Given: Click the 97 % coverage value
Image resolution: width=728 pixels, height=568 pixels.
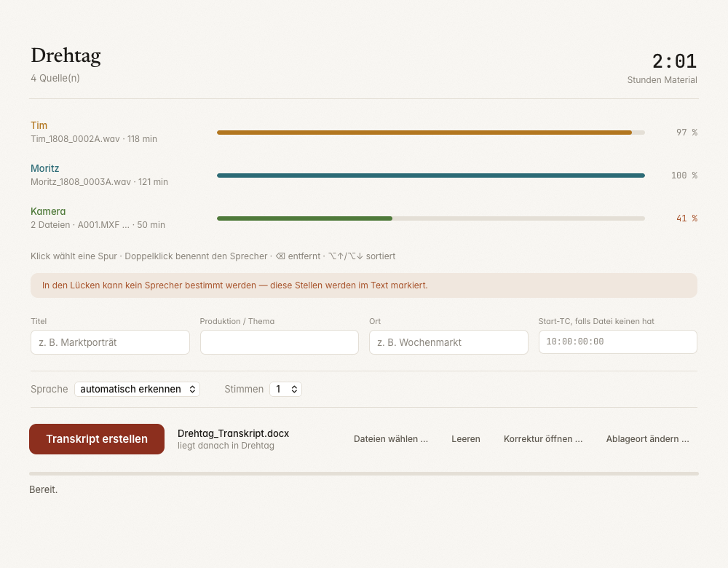Looking at the screenshot, I should pyautogui.click(x=687, y=133).
